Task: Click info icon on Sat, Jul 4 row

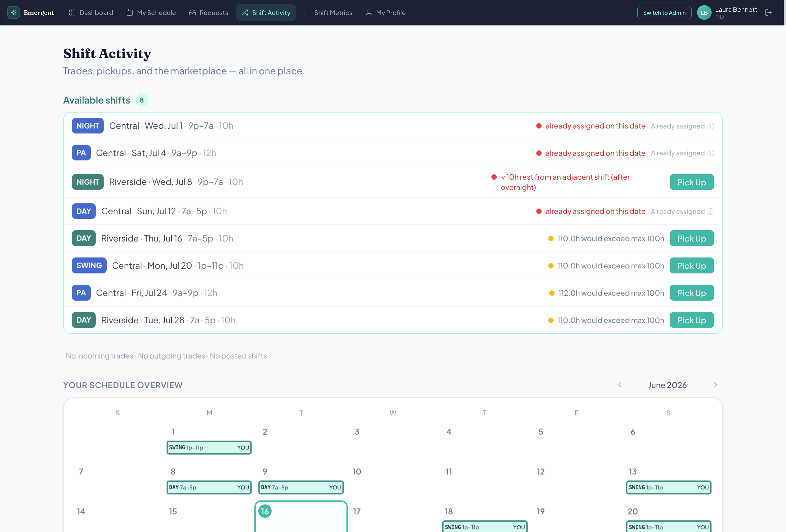Action: coord(711,153)
